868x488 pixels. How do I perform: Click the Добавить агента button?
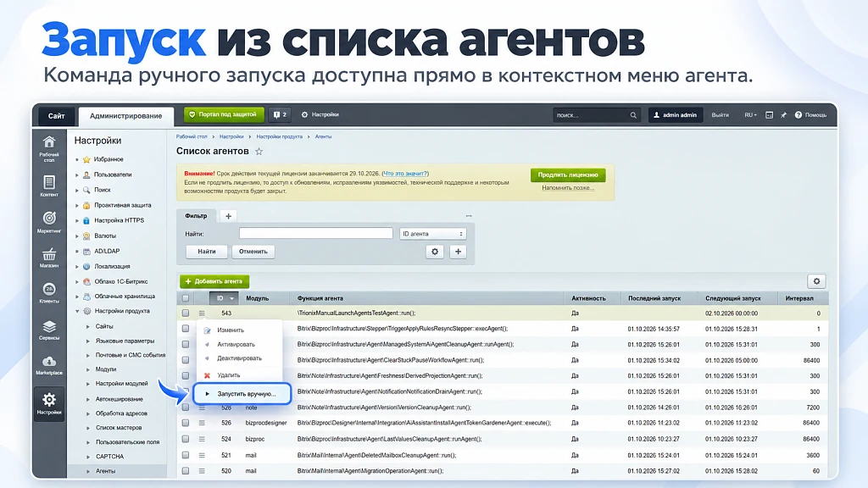pos(214,281)
